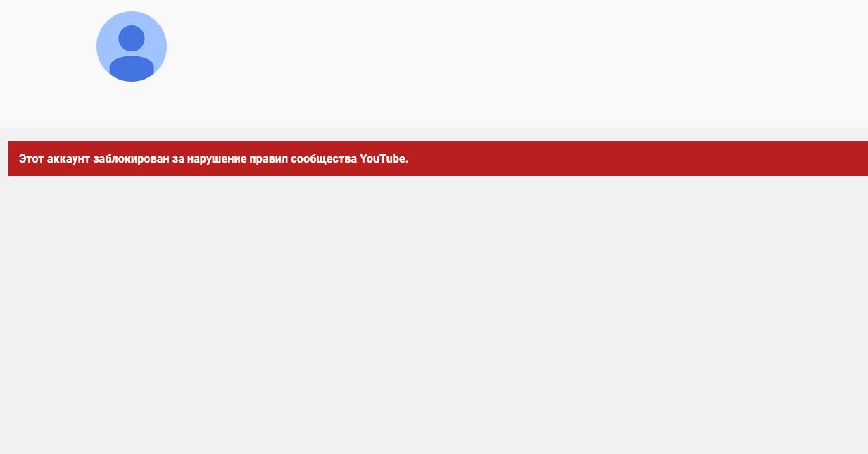
Task: Click the empty red banner area right of the text
Action: tap(634, 159)
